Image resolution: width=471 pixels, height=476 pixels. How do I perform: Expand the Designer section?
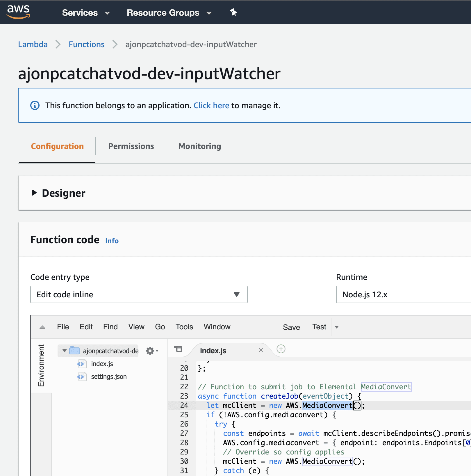pyautogui.click(x=34, y=193)
